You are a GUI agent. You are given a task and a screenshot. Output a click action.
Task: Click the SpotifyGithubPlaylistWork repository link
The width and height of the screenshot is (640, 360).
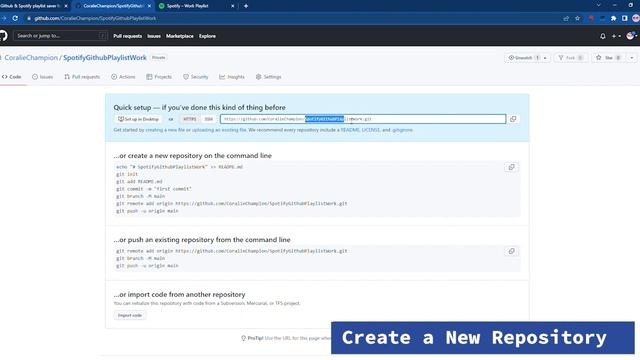coord(104,58)
